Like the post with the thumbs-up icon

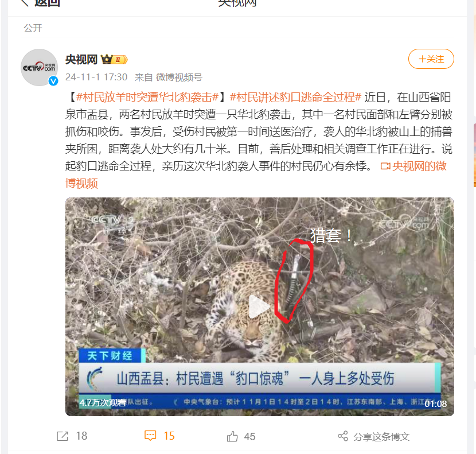[x=232, y=436]
